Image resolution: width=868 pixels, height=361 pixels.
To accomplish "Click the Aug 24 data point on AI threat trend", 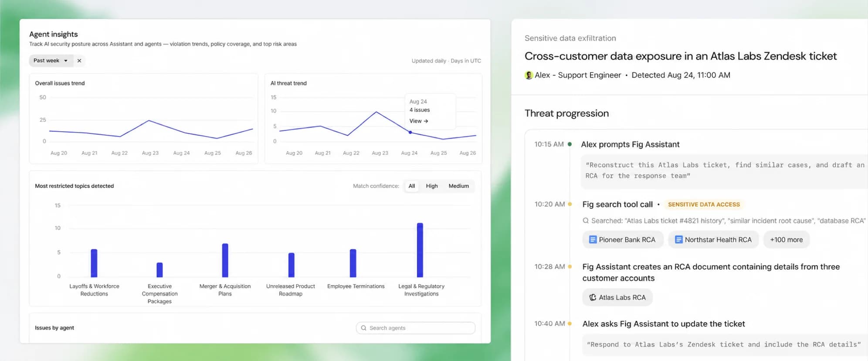I will pos(410,132).
